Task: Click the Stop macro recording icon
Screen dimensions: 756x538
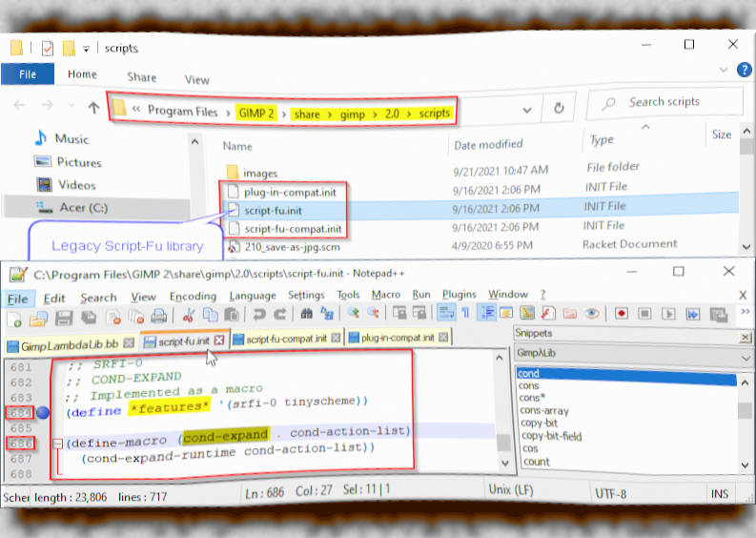Action: [x=644, y=314]
